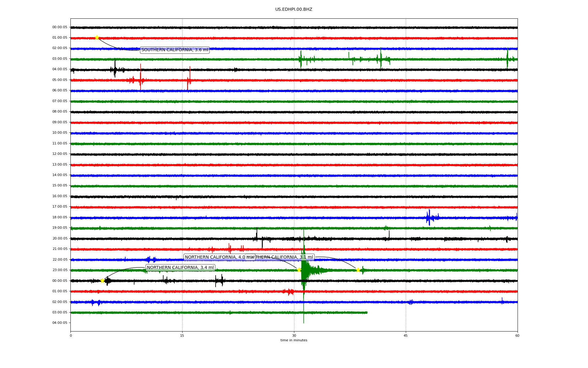
Task: Click the Southern California 3.6 ml event star
Action: 97,37
